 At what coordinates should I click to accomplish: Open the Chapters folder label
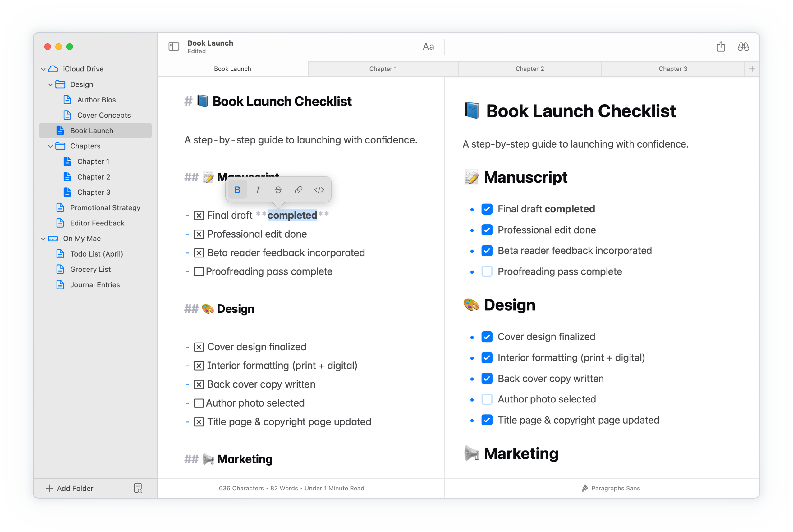(x=85, y=146)
